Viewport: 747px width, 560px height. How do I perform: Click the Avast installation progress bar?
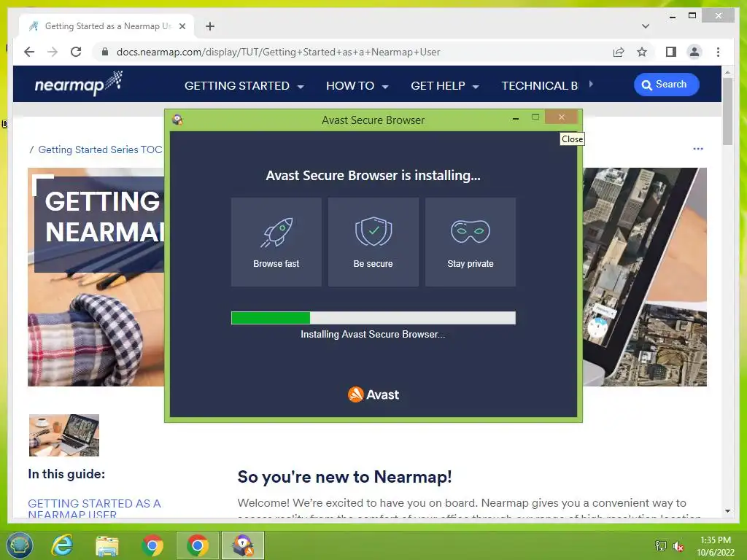(373, 318)
